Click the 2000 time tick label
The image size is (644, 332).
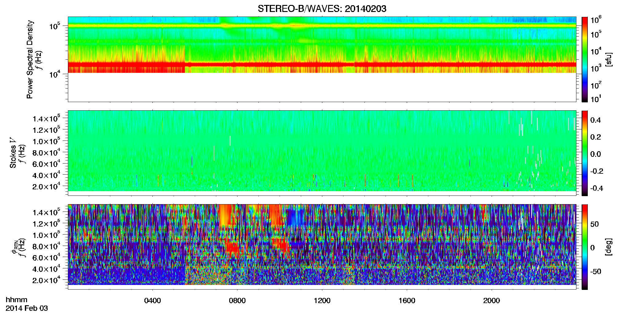pyautogui.click(x=492, y=301)
